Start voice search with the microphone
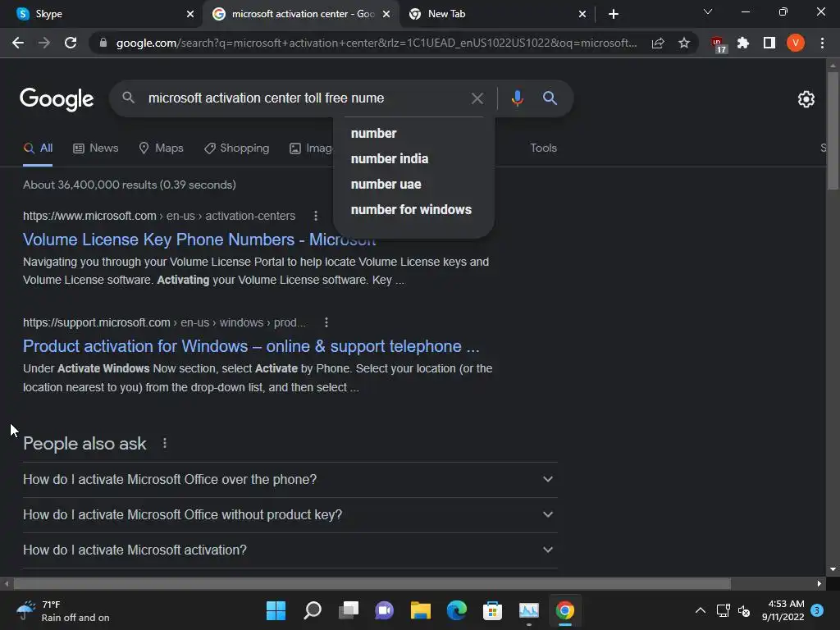This screenshot has height=630, width=840. click(517, 98)
